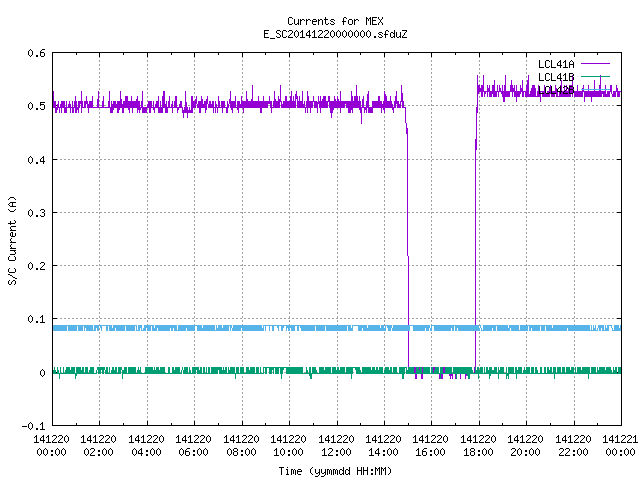
Task: Click the green line sample beside LCL41B
Action: 596,76
